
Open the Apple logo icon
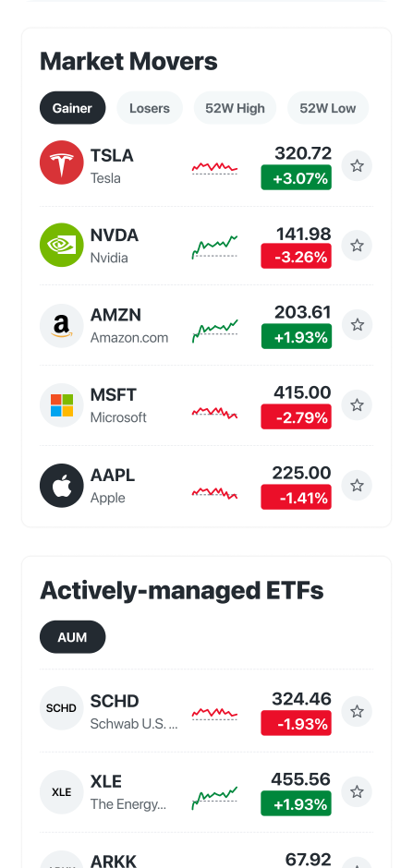click(62, 486)
